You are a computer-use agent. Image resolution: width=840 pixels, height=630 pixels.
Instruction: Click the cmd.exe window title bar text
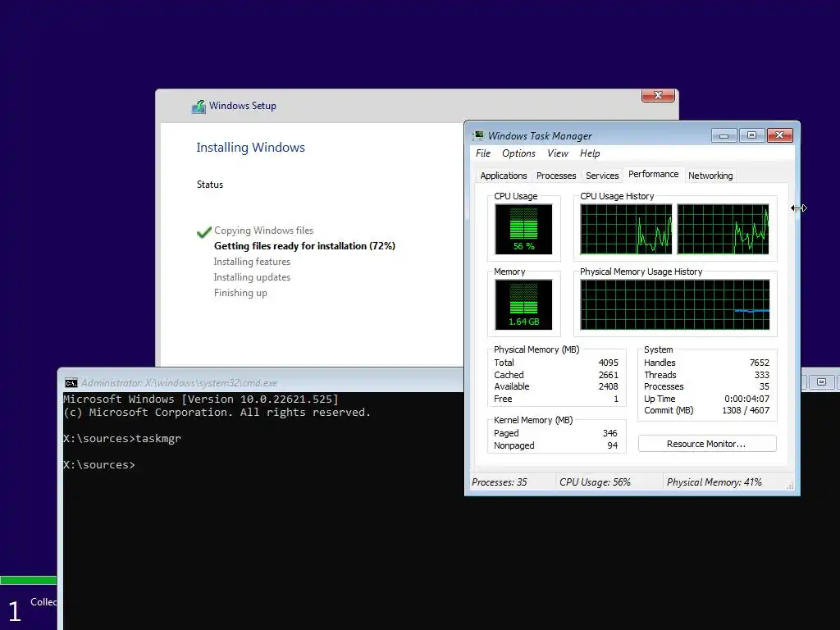[180, 383]
